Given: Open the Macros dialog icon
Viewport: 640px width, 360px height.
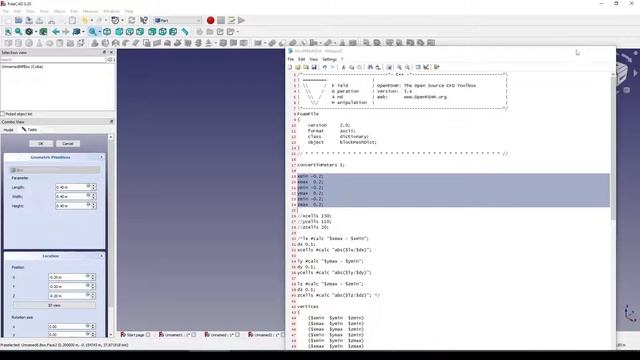Looking at the screenshot, I should (231, 20).
